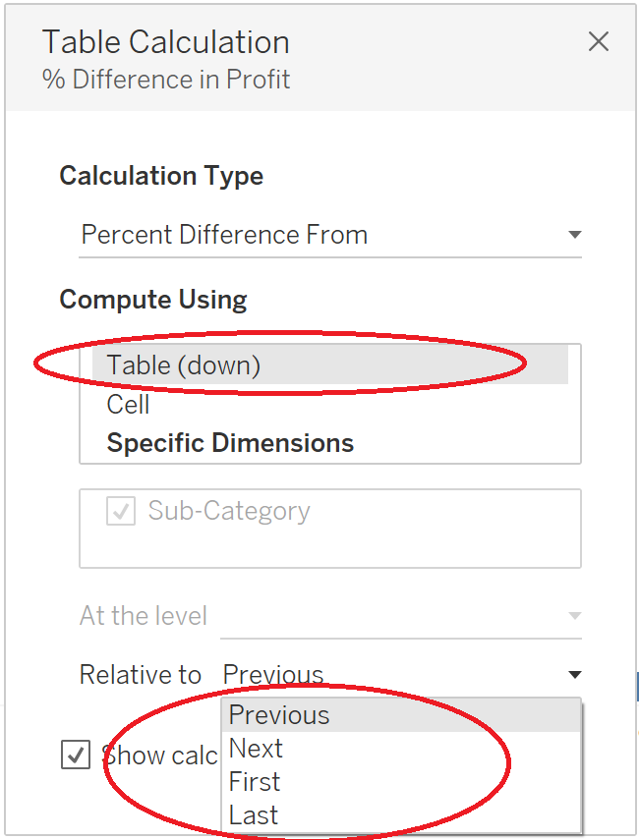639x840 pixels.
Task: Click the 'Sub-Category' dimension label
Action: pyautogui.click(x=229, y=511)
